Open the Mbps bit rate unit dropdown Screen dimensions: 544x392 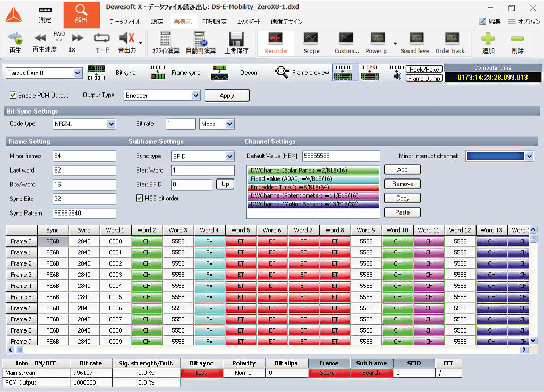(229, 124)
